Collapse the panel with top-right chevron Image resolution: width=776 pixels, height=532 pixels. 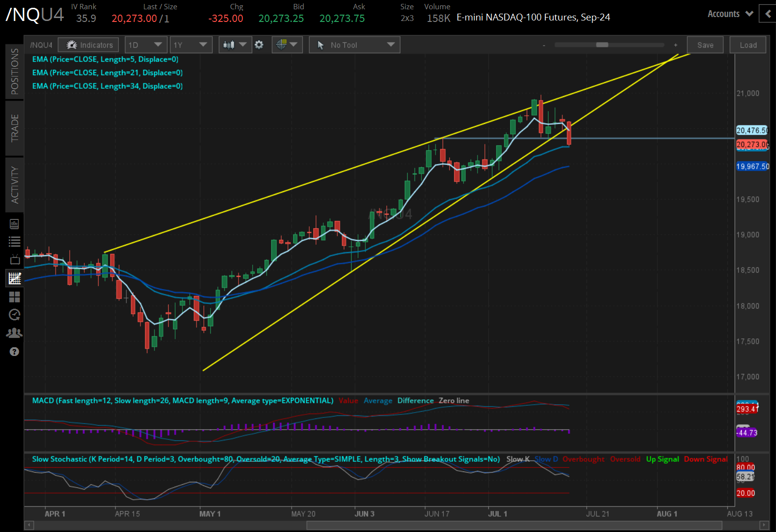click(x=768, y=14)
